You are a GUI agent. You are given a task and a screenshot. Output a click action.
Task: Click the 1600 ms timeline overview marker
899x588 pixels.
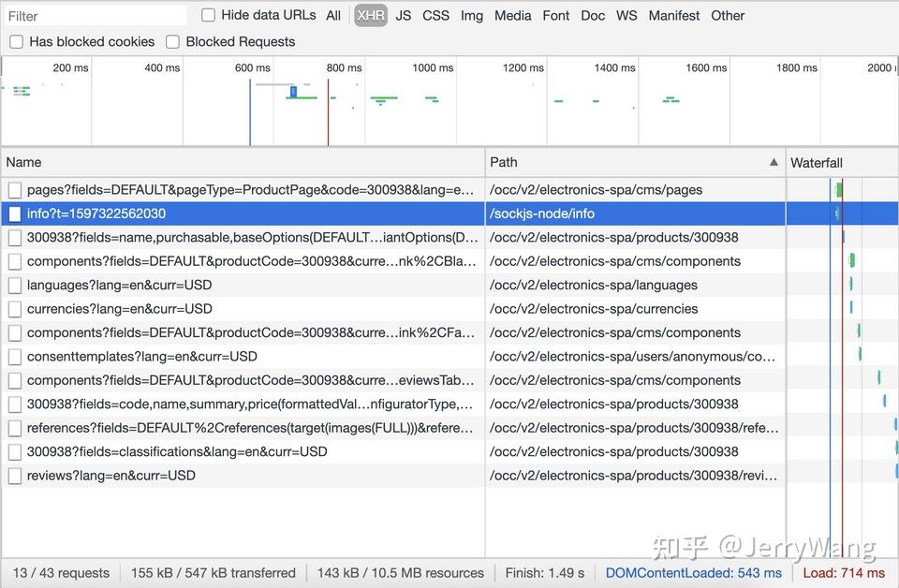point(706,67)
